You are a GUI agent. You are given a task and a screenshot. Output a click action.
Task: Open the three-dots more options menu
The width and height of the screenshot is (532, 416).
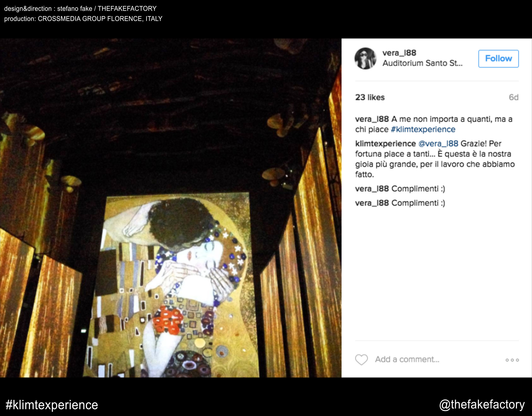point(512,360)
